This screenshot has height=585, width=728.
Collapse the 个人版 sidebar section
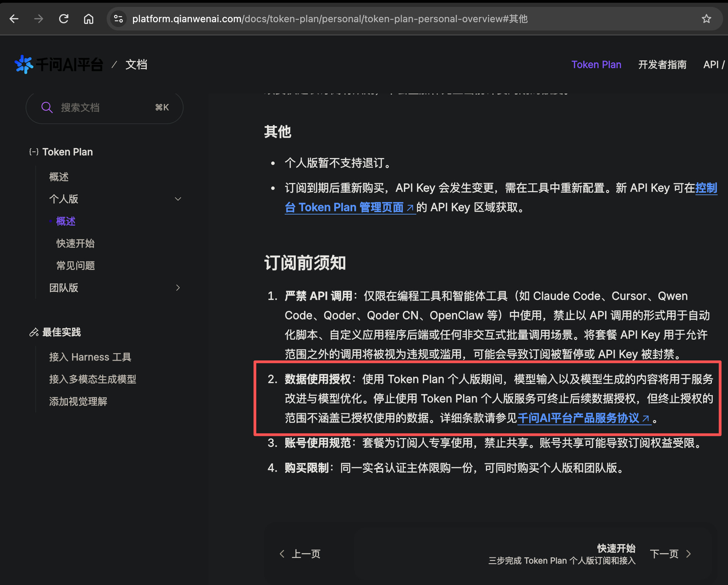click(x=178, y=199)
